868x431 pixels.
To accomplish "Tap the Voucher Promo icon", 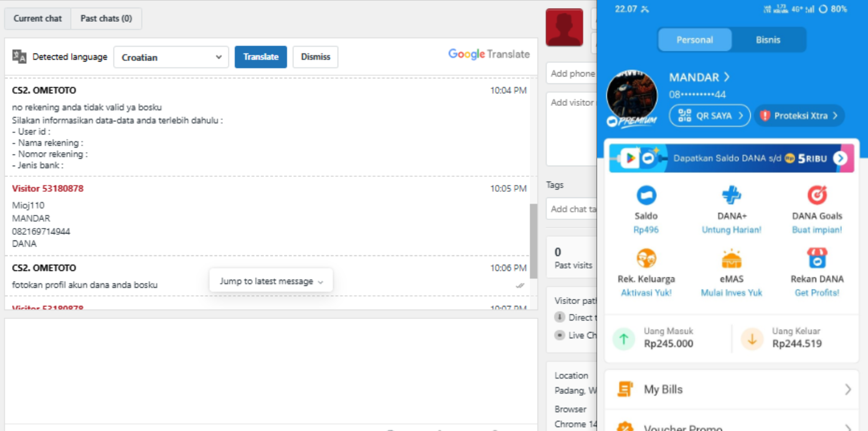I will [625, 427].
